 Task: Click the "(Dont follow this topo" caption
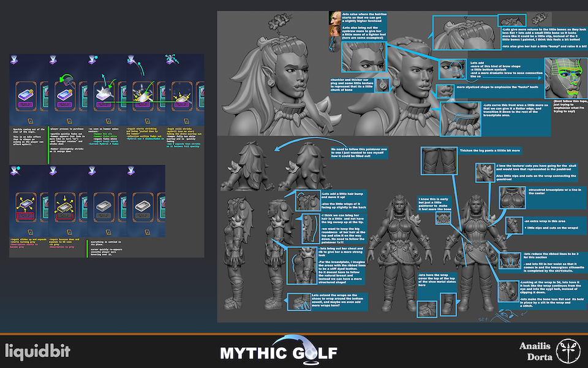click(x=570, y=106)
